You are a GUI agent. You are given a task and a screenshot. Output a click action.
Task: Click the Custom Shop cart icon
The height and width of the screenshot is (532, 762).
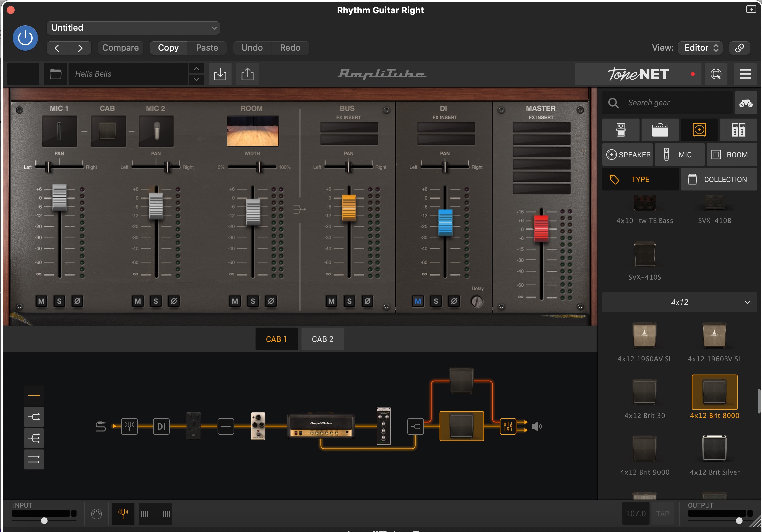pyautogui.click(x=746, y=103)
